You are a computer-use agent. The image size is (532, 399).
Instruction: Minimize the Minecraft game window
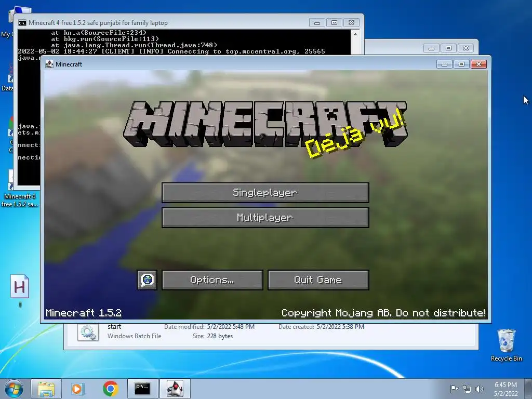444,64
